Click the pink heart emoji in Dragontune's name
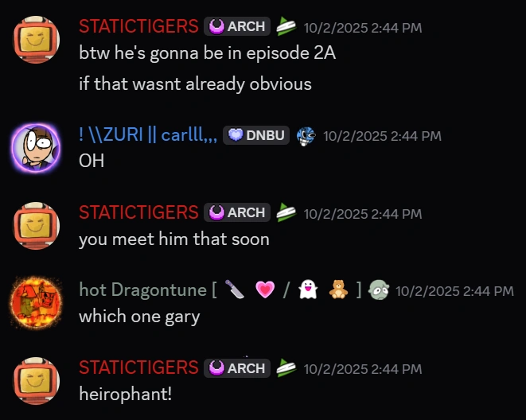The width and height of the screenshot is (526, 420). click(x=265, y=290)
